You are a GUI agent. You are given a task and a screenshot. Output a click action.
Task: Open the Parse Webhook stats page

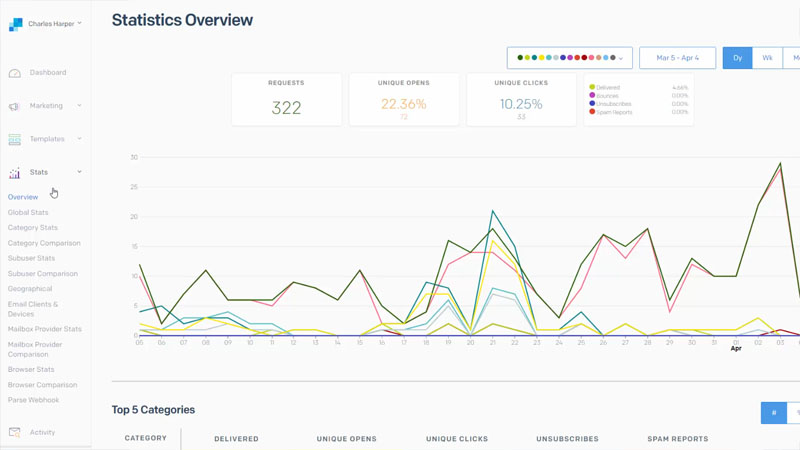(x=33, y=400)
